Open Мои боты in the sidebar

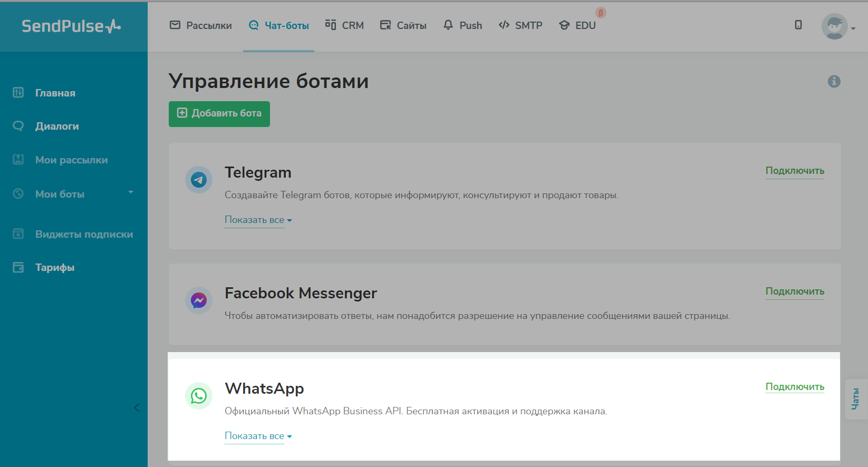(x=60, y=194)
